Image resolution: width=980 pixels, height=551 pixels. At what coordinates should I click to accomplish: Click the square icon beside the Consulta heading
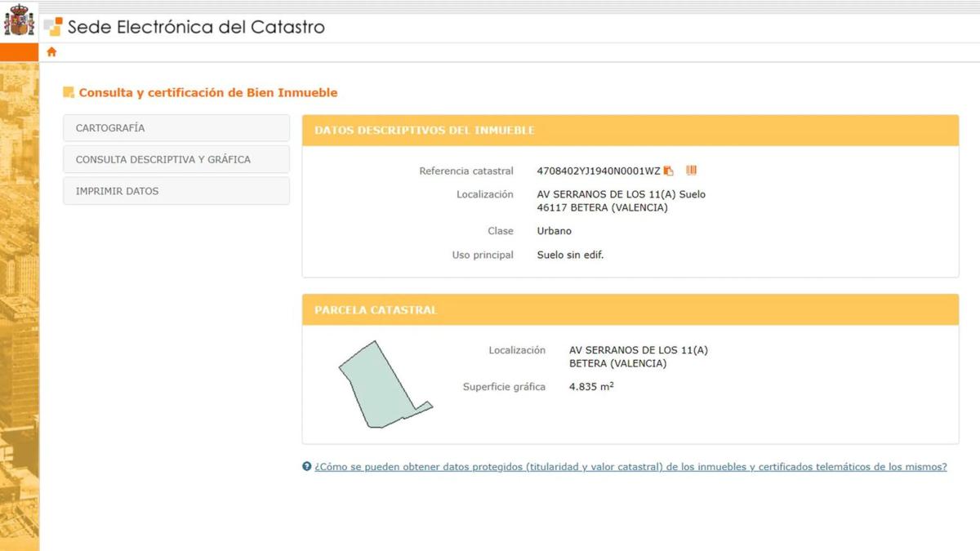pos(69,93)
